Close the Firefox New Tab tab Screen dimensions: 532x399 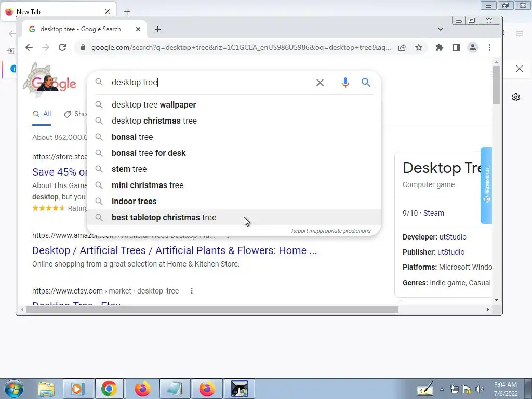point(108,11)
